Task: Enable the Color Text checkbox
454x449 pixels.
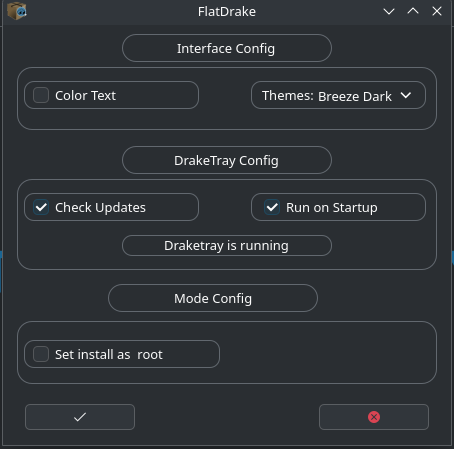Action: click(x=41, y=95)
